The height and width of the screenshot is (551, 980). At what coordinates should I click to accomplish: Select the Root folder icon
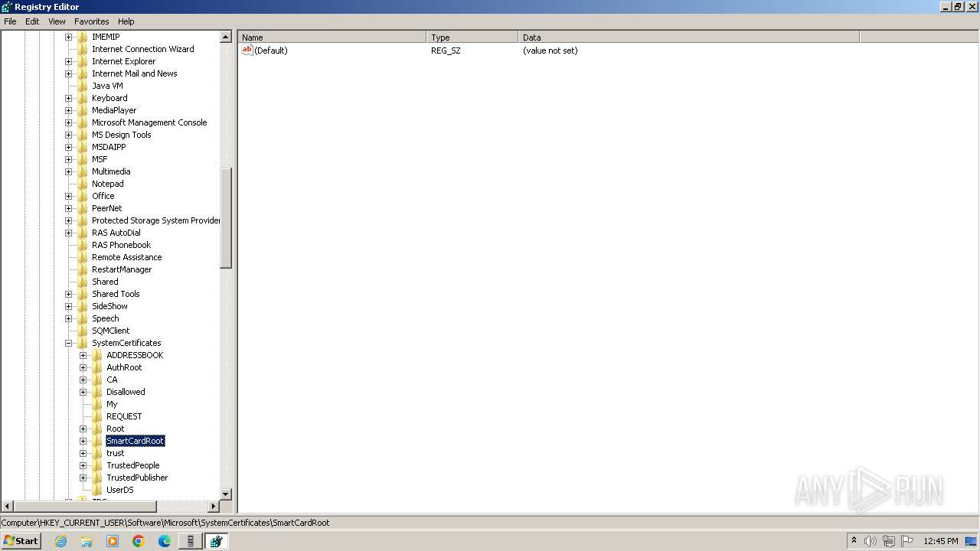[x=97, y=429]
